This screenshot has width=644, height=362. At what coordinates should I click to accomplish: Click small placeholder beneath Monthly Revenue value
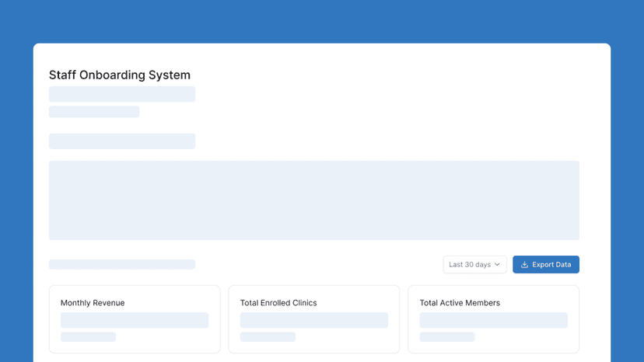click(x=89, y=337)
